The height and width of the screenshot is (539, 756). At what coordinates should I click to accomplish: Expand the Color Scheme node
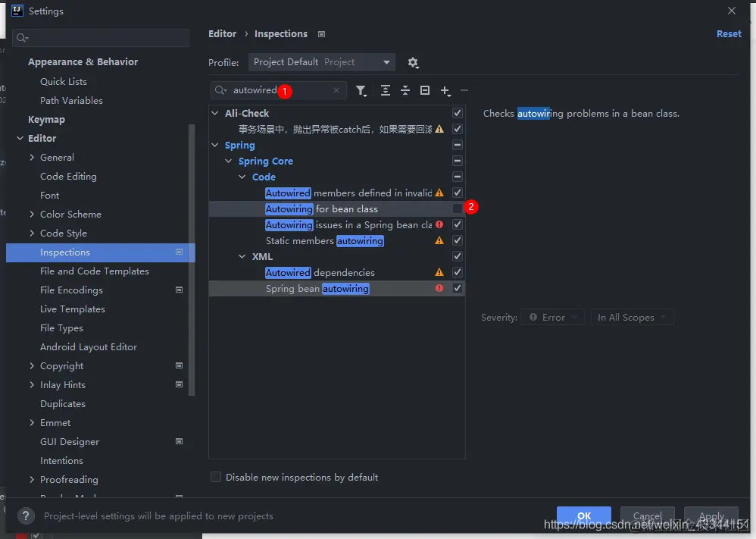[32, 214]
